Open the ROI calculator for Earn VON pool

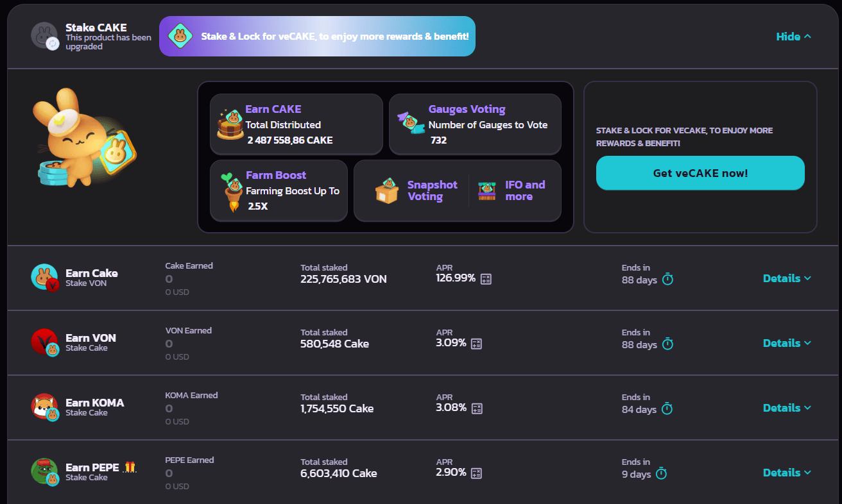point(476,344)
